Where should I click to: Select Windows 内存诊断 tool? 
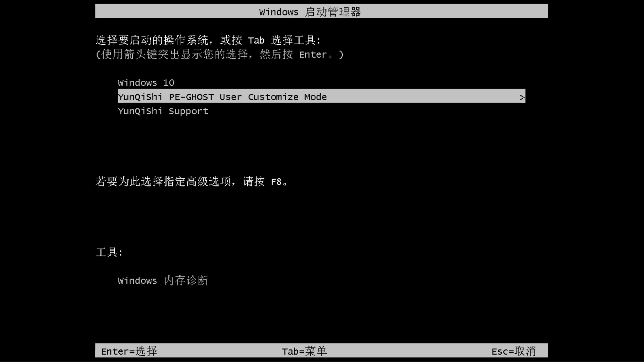[x=163, y=281]
